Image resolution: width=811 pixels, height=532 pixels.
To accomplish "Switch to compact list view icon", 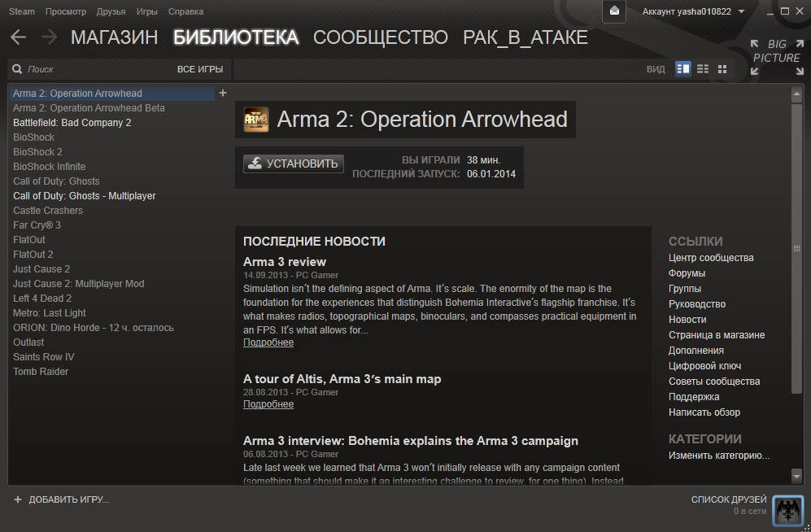I will pyautogui.click(x=702, y=69).
